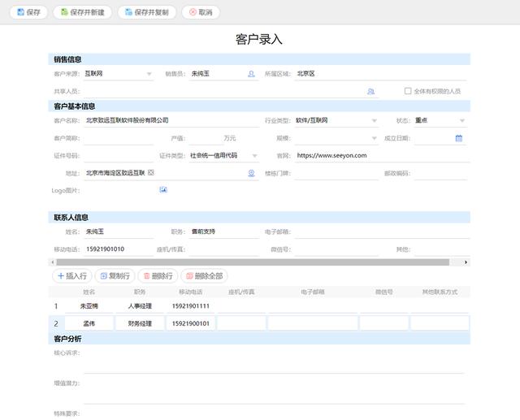Click the 微信号 input field
The height and width of the screenshot is (420, 520).
point(336,249)
